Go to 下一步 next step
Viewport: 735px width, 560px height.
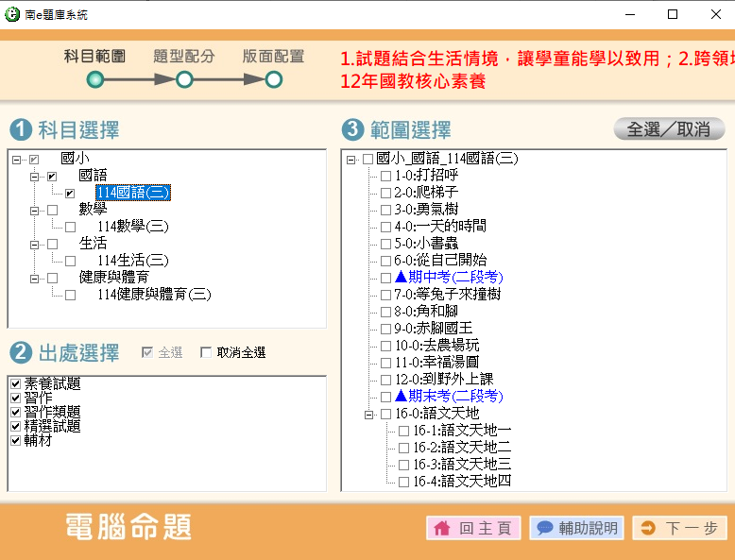(680, 528)
